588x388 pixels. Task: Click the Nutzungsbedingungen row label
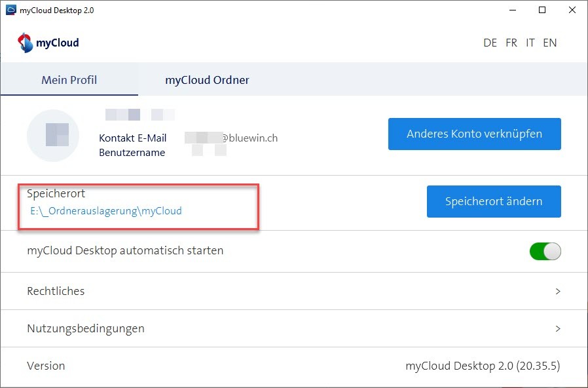pyautogui.click(x=86, y=328)
